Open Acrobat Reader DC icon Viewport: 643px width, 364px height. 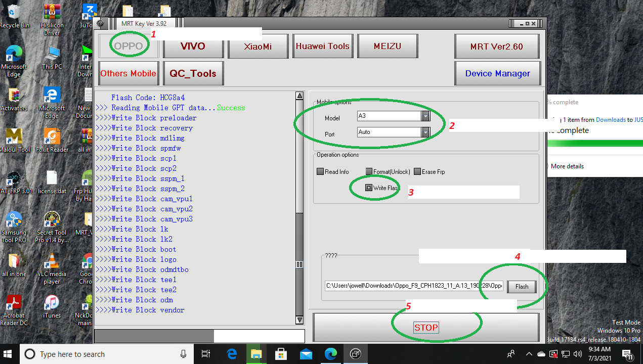[14, 310]
